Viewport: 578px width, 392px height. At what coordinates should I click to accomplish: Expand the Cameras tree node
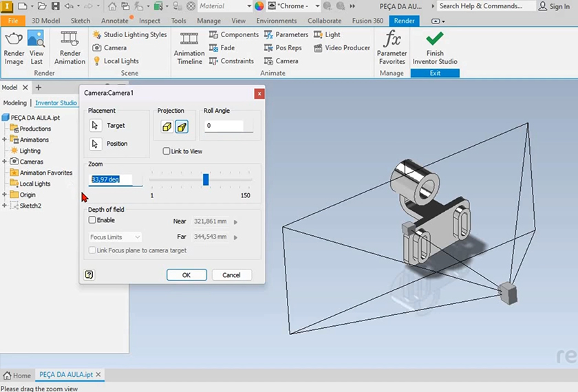5,162
